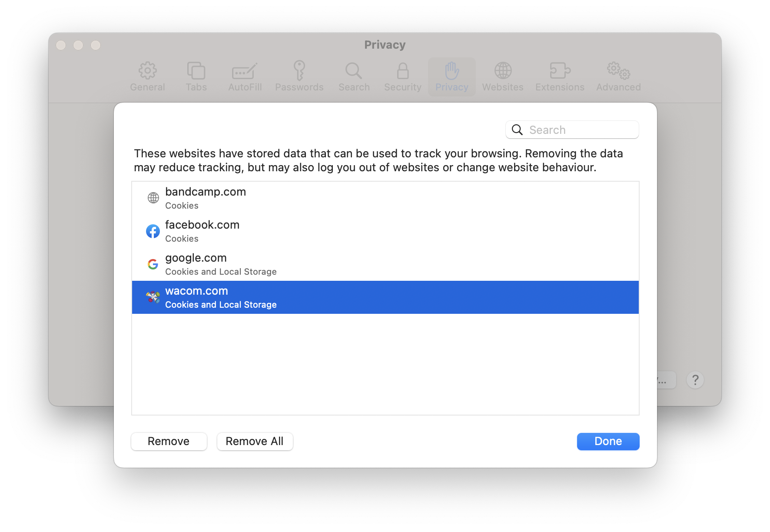Select the facebook.com entry
This screenshot has height=532, width=770.
pos(385,231)
